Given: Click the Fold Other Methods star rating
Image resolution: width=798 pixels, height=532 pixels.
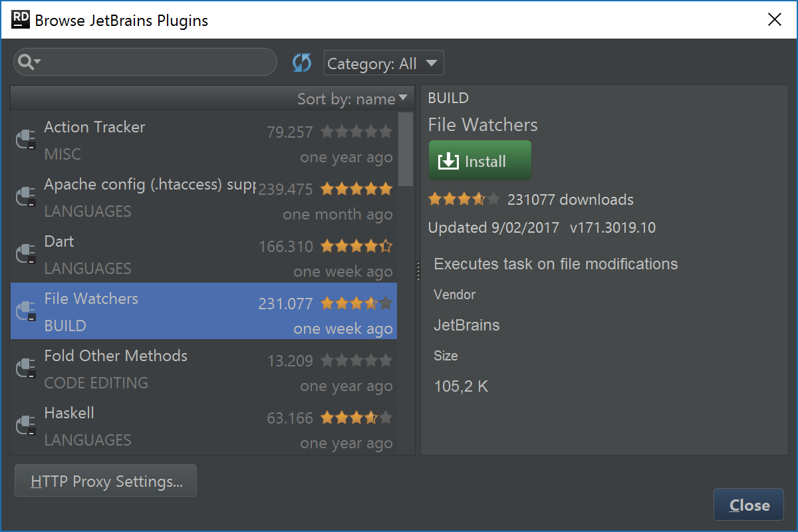Looking at the screenshot, I should click(356, 360).
